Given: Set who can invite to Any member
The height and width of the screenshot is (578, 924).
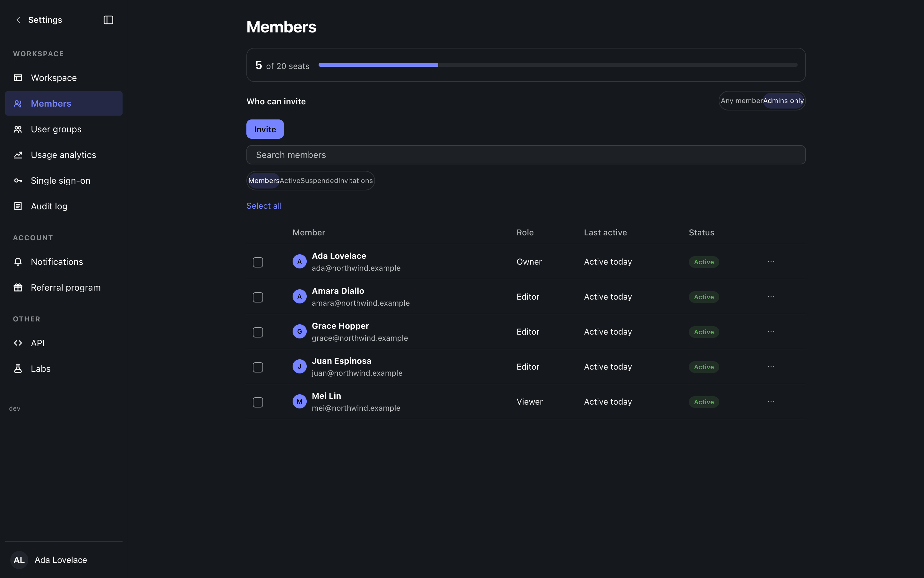Looking at the screenshot, I should [741, 101].
